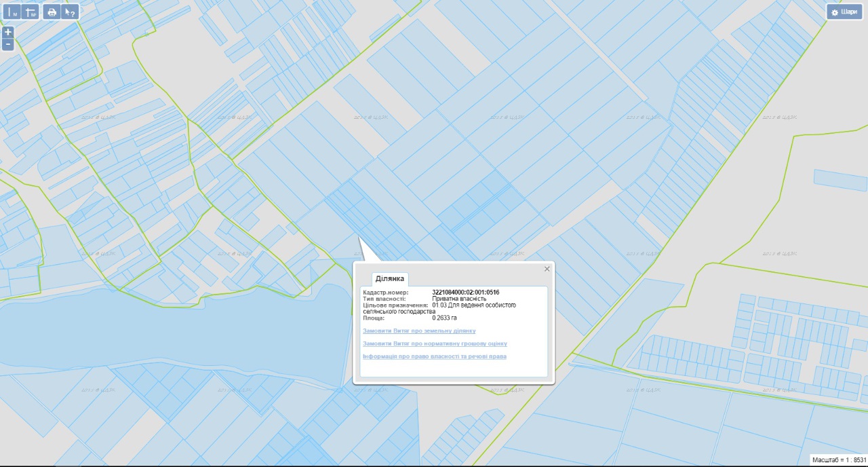Click the Площа label

pos(374,318)
